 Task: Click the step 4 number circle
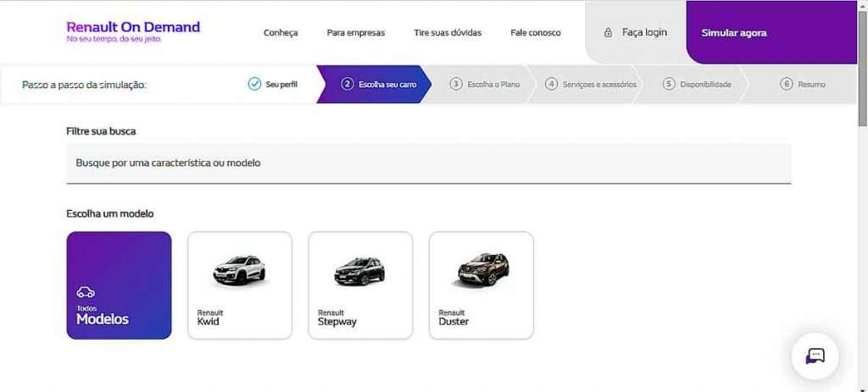tap(551, 84)
